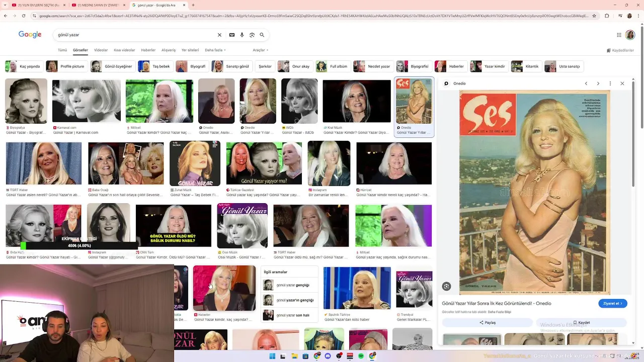Go to the Google logo homepage
The image size is (644, 362).
pos(30,35)
